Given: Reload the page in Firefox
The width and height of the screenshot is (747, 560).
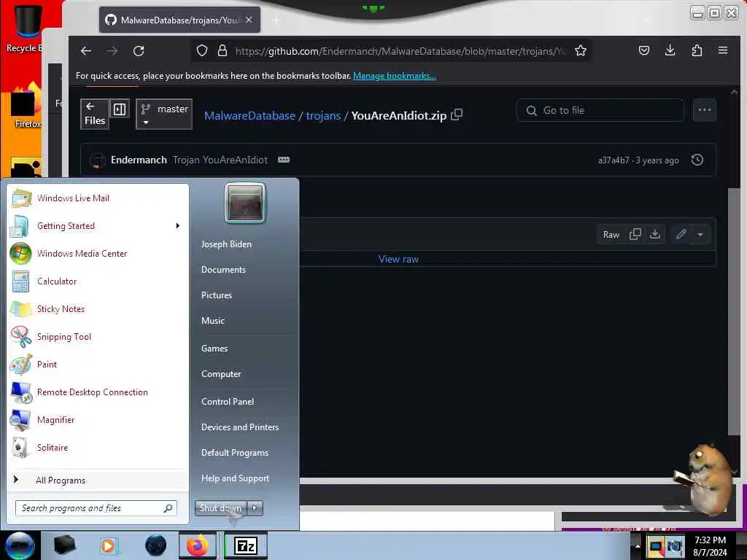Looking at the screenshot, I should pyautogui.click(x=139, y=51).
